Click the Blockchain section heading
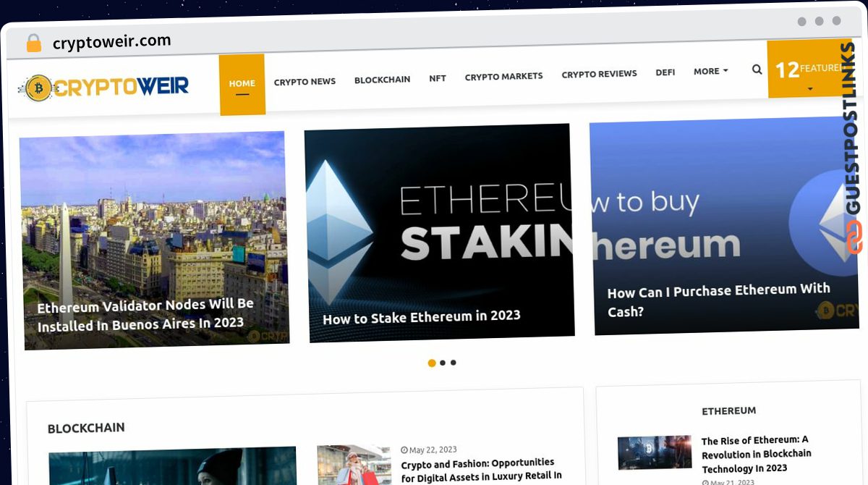Screen dimensions: 868x485 coord(86,428)
